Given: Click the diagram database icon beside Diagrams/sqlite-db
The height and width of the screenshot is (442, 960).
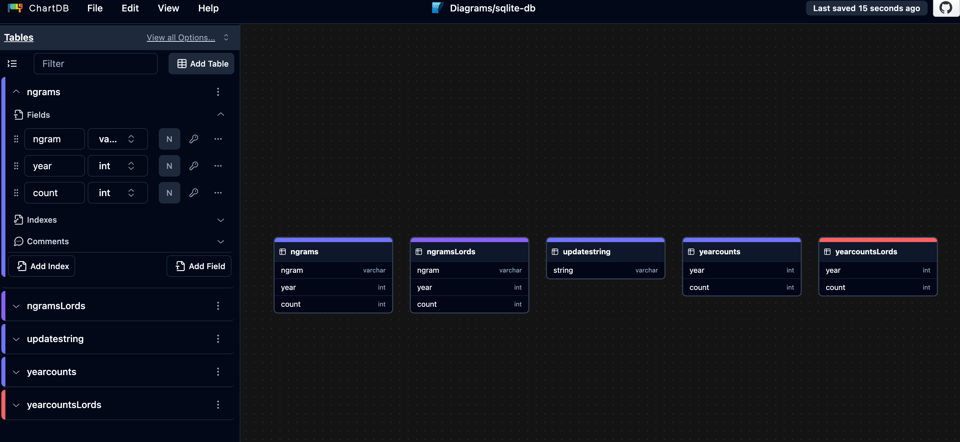Looking at the screenshot, I should point(437,9).
